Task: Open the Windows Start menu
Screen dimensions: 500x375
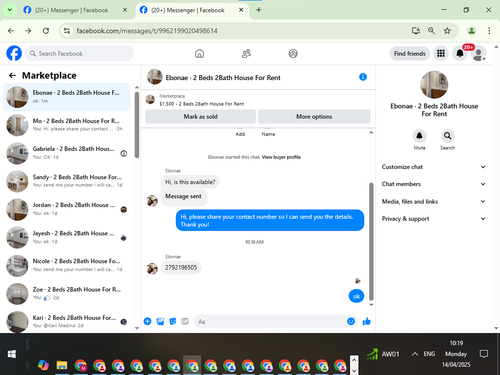Action: (x=12, y=354)
